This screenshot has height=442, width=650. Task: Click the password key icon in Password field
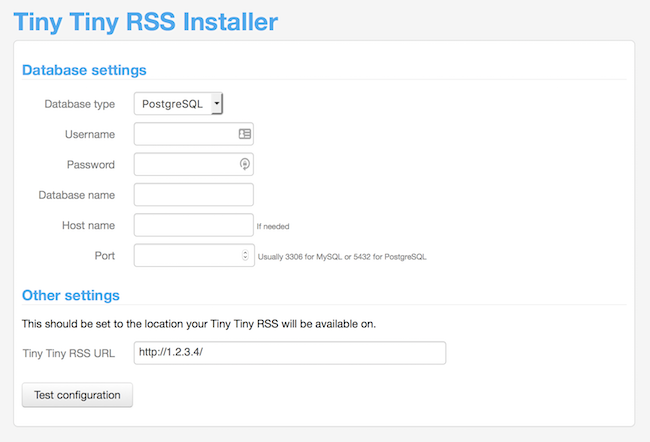[245, 164]
